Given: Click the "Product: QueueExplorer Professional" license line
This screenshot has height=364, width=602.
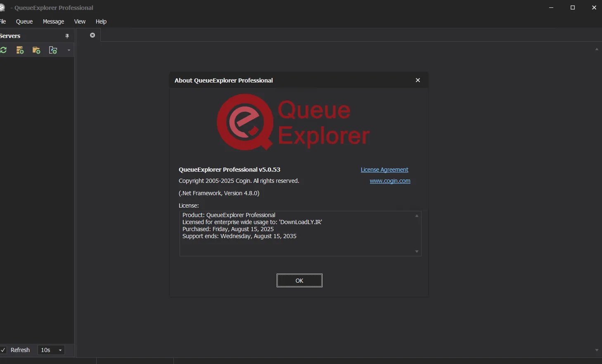Looking at the screenshot, I should pyautogui.click(x=229, y=215).
